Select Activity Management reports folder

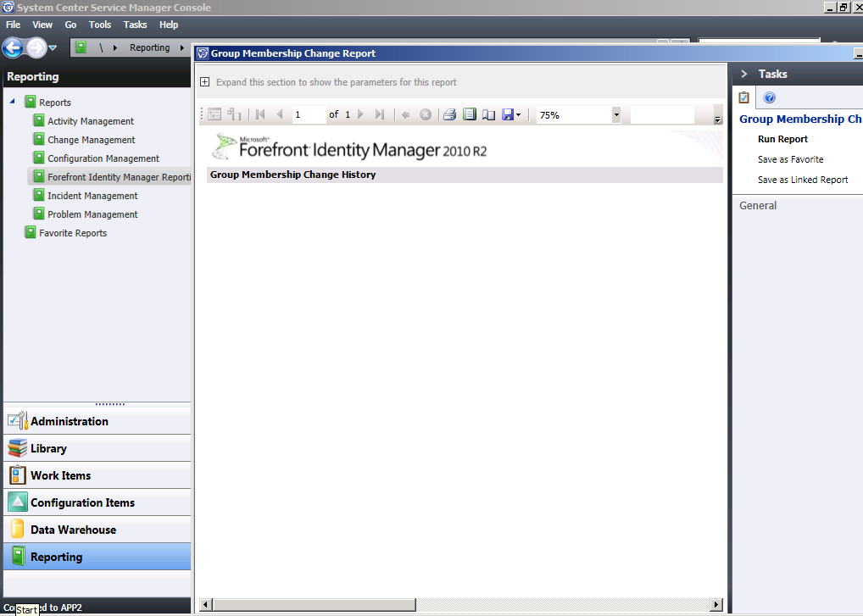(91, 121)
